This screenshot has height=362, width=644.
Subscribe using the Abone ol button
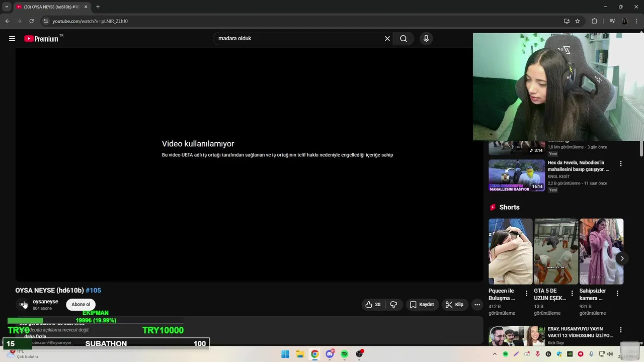(x=80, y=305)
